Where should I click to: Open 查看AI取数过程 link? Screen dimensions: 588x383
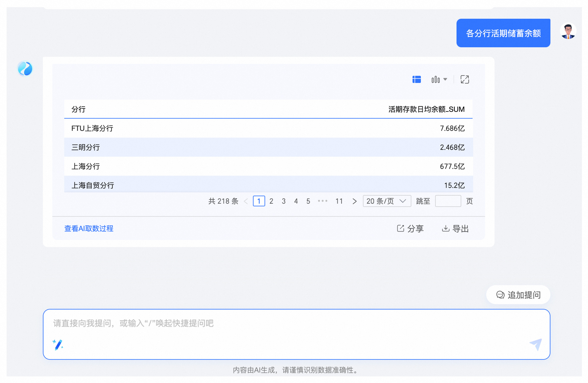click(x=89, y=228)
